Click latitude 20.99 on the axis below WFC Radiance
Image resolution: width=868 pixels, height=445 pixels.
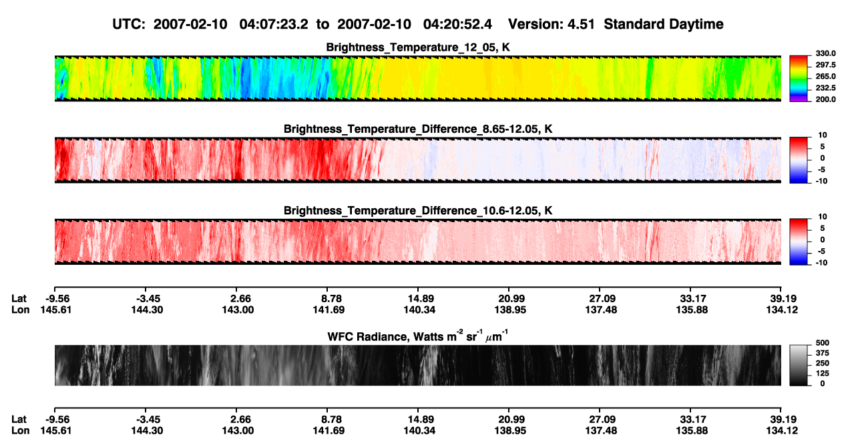[508, 419]
